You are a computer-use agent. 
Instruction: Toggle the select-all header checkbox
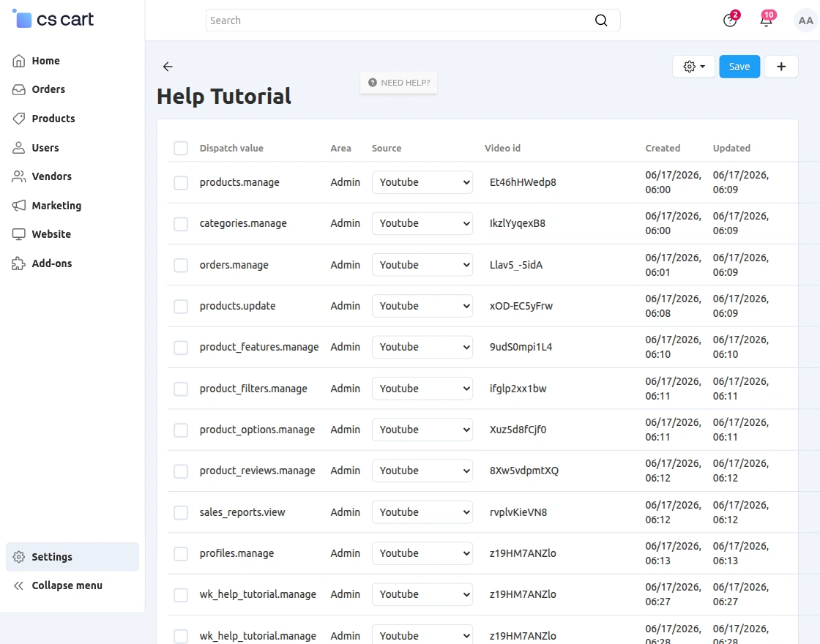181,148
